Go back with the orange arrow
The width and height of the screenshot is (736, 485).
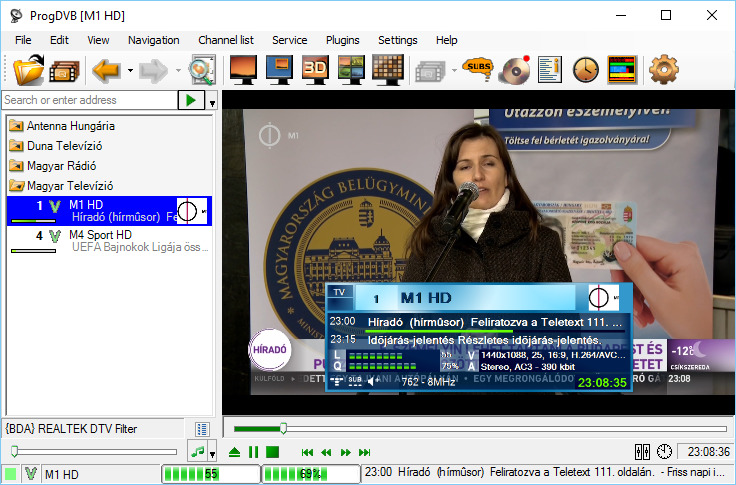coord(106,70)
